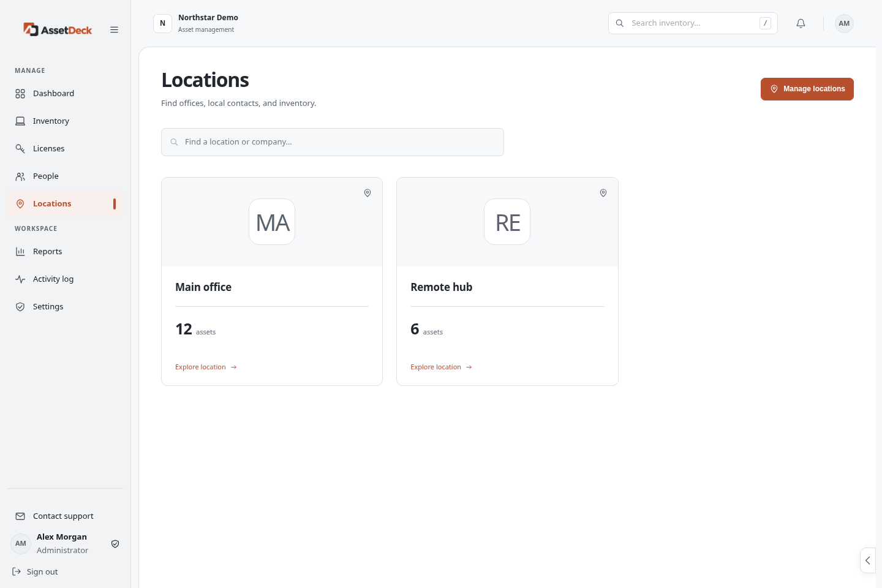Explore the Remote hub location
This screenshot has height=588, width=882.
[441, 367]
